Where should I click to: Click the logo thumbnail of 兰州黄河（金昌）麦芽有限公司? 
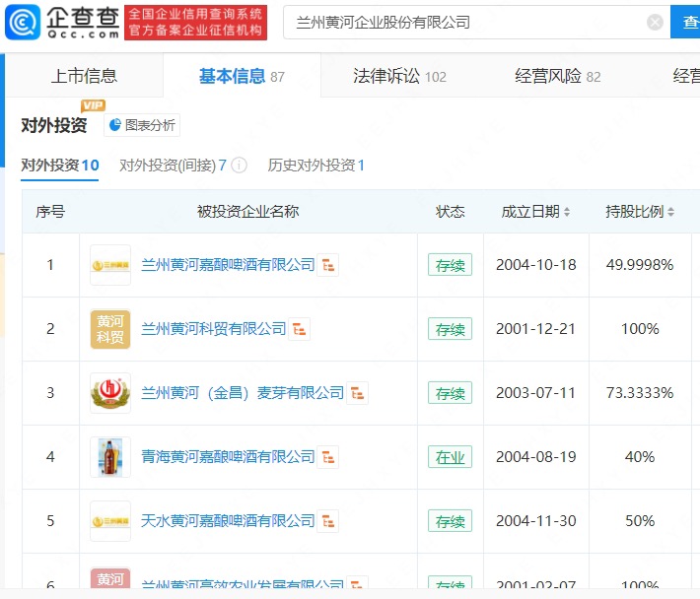[110, 393]
